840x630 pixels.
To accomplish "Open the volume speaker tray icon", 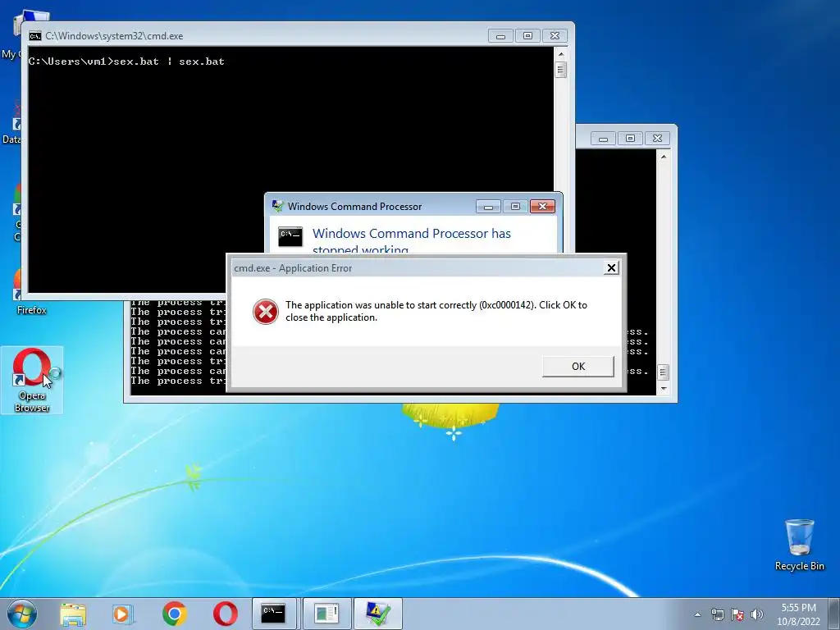I will click(x=756, y=614).
